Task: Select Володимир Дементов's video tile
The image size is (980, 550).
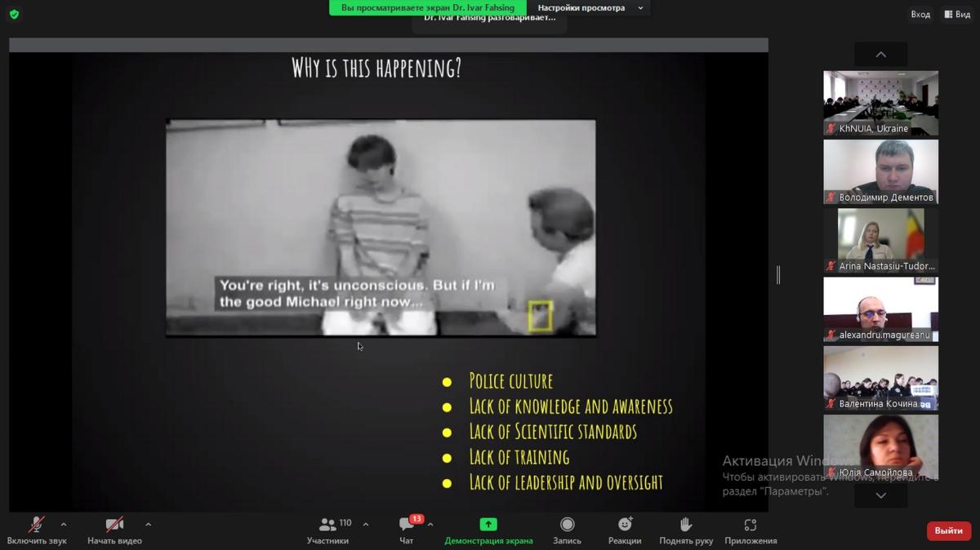Action: [x=880, y=171]
